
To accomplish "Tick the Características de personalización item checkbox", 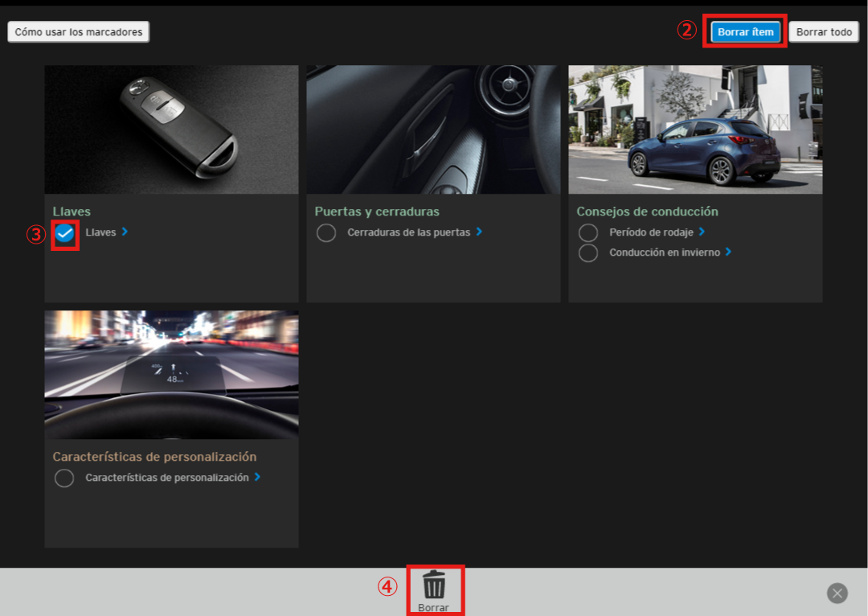I will click(64, 478).
